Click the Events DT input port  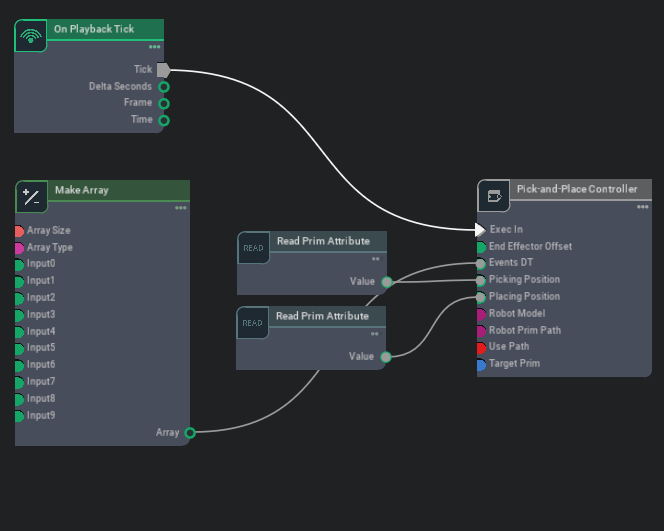[x=481, y=264]
